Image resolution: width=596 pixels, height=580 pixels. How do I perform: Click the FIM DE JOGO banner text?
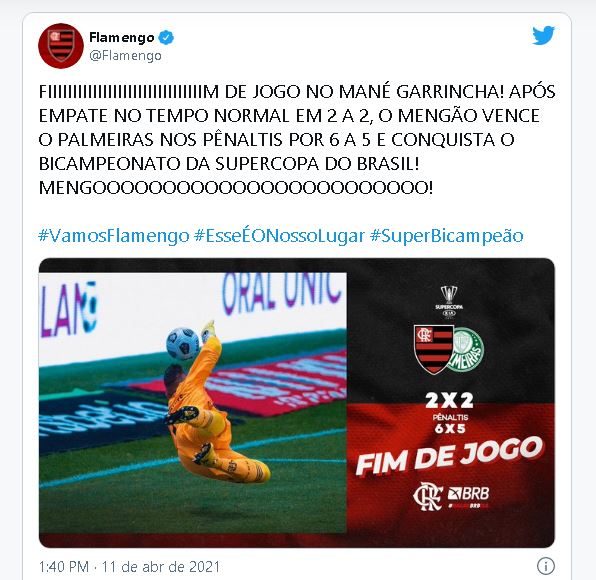coord(450,456)
